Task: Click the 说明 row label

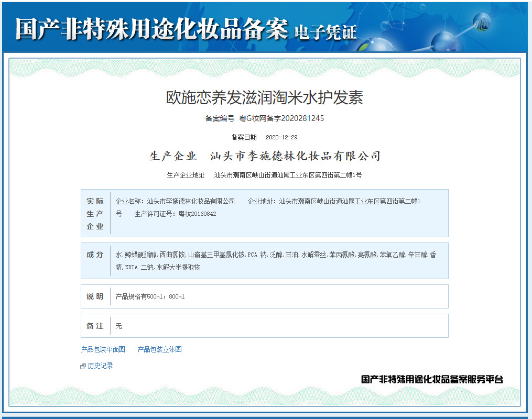Action: click(95, 296)
